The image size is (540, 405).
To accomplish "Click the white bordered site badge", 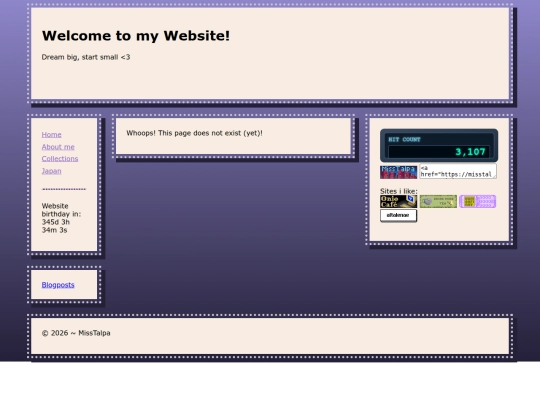I will [398, 216].
